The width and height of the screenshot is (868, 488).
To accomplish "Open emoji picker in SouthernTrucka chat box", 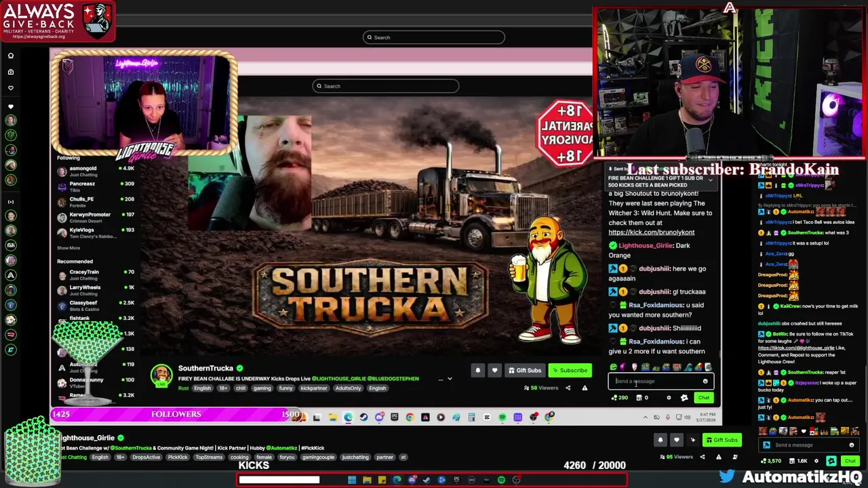I will tap(705, 381).
